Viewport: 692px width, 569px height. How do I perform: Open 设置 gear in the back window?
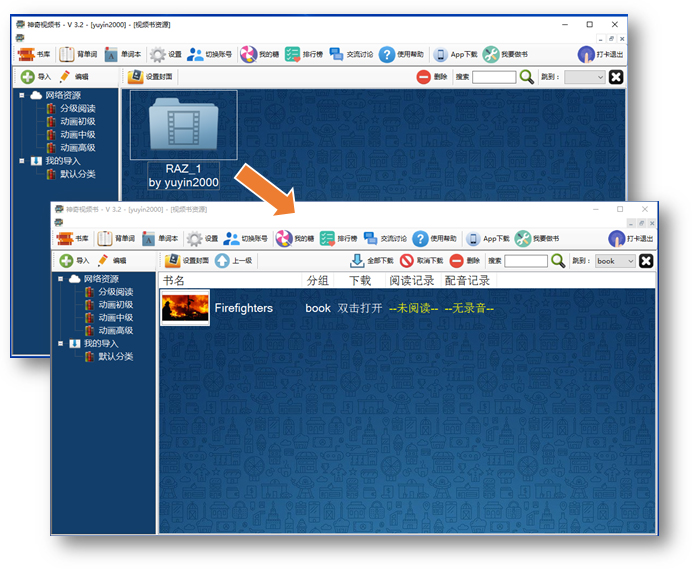165,54
